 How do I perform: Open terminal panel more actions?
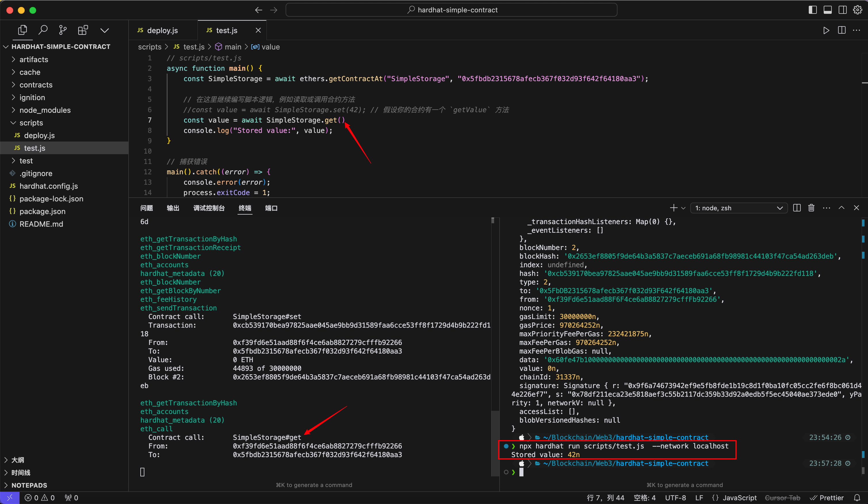[x=826, y=208]
